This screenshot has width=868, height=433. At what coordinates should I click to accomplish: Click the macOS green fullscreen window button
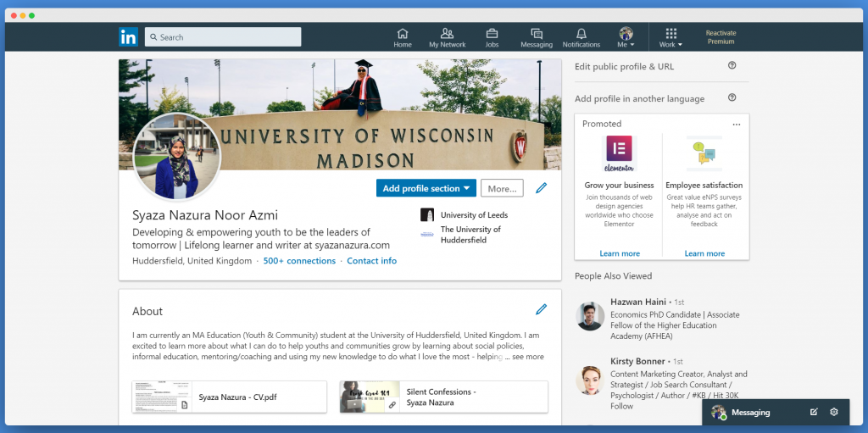pyautogui.click(x=31, y=15)
